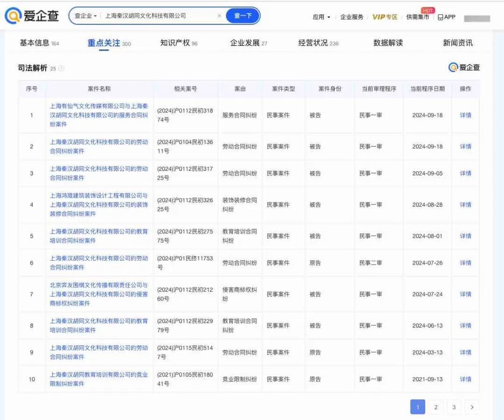This screenshot has width=504, height=420.
Task: Open the 查企业 search type dropdown
Action: (x=85, y=16)
